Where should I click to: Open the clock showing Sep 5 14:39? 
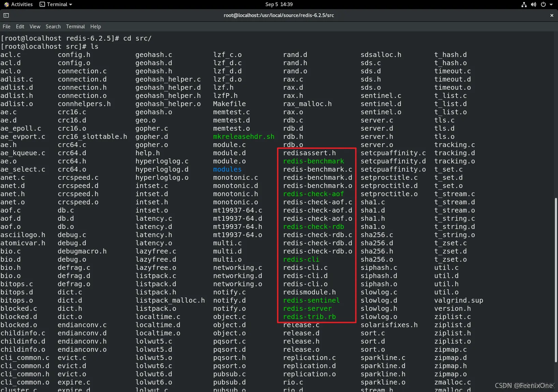point(279,4)
